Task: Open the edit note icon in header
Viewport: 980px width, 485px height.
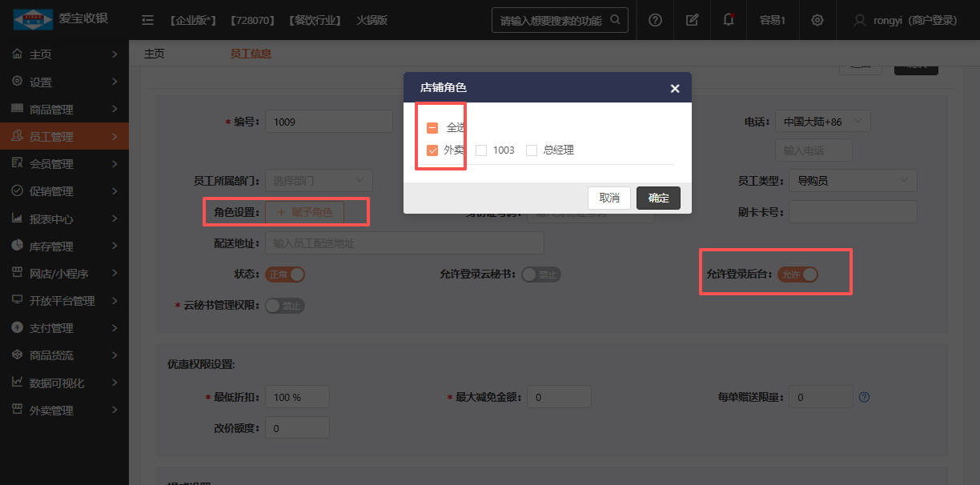Action: click(x=692, y=20)
